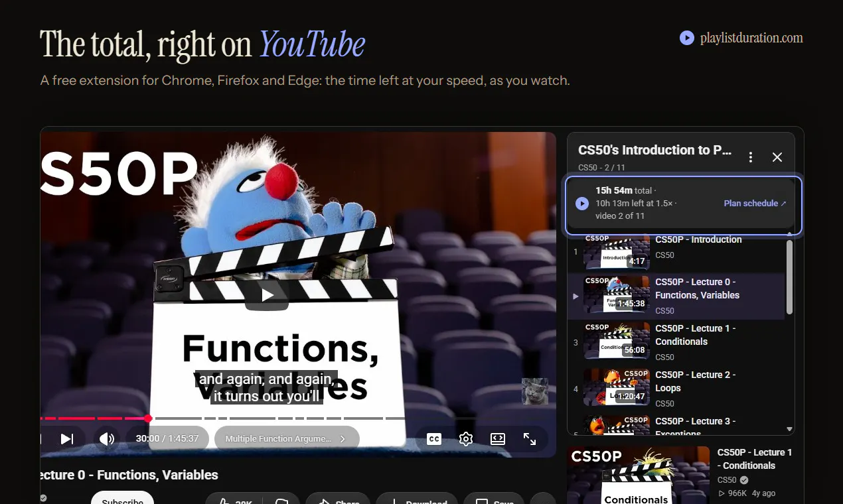Open the player settings gear
Image resolution: width=843 pixels, height=504 pixels.
(466, 439)
